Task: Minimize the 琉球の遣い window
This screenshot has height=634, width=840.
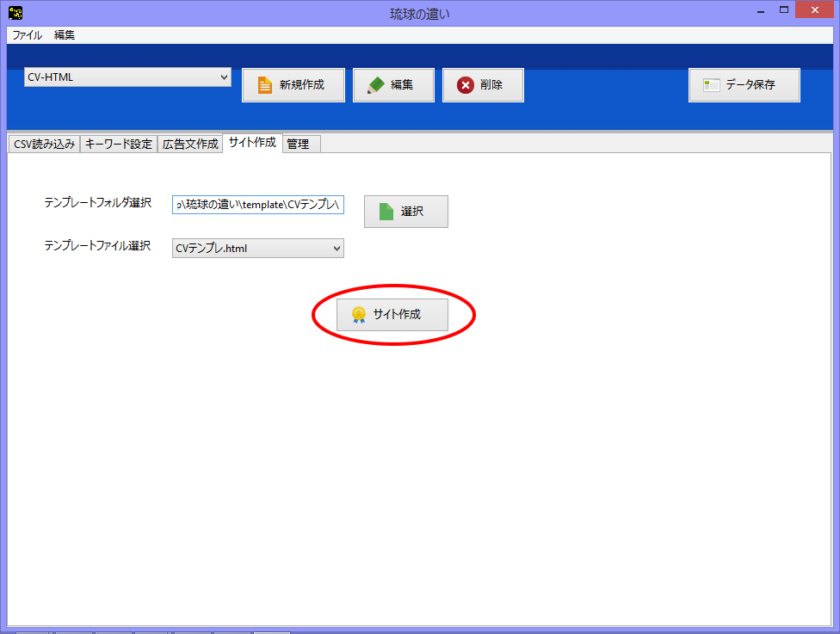Action: click(761, 10)
